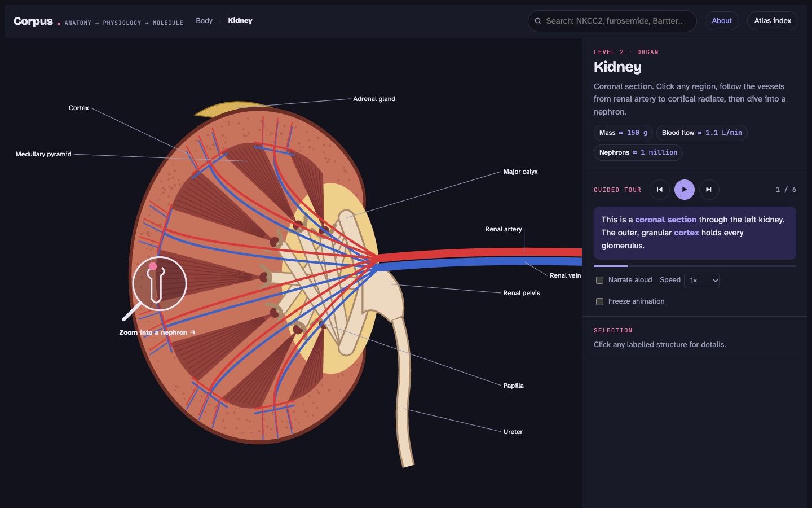Play the guided tour
Screen dimensions: 812x508
pyautogui.click(x=684, y=190)
